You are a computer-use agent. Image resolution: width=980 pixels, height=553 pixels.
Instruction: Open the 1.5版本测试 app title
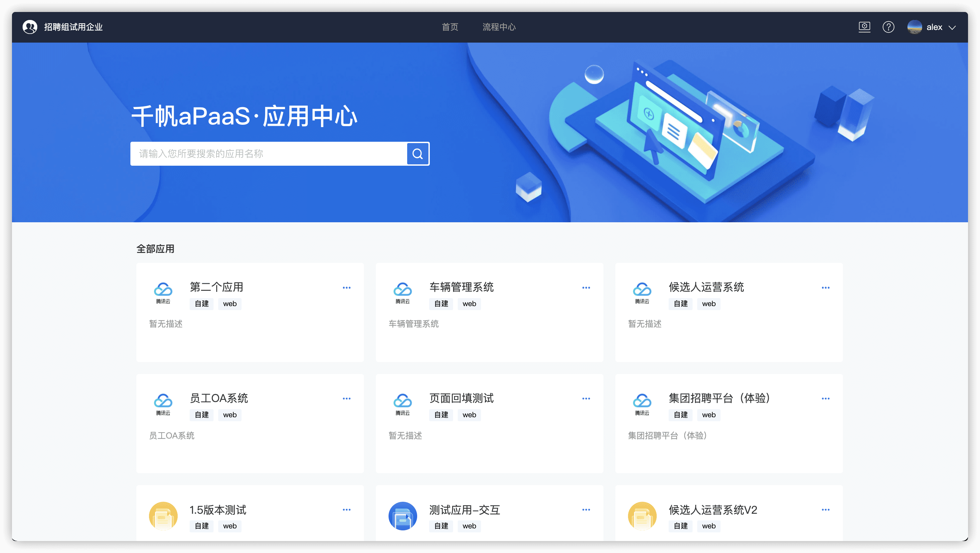pyautogui.click(x=218, y=510)
